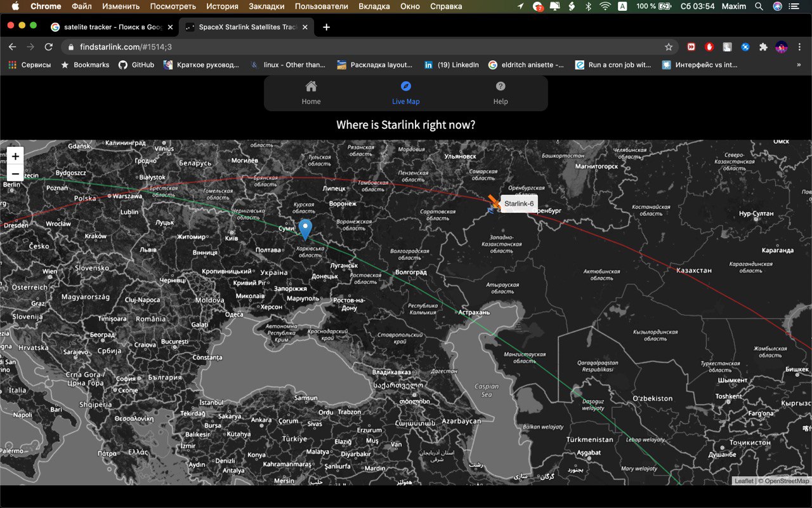
Task: Open the Сервисы apps bookmark
Action: 29,65
